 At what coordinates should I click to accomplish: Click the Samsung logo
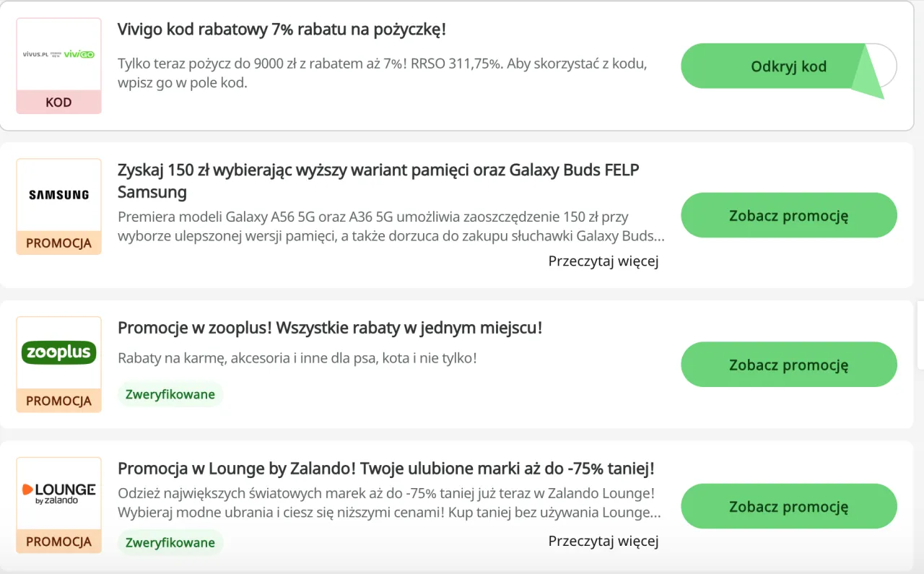[x=58, y=195]
